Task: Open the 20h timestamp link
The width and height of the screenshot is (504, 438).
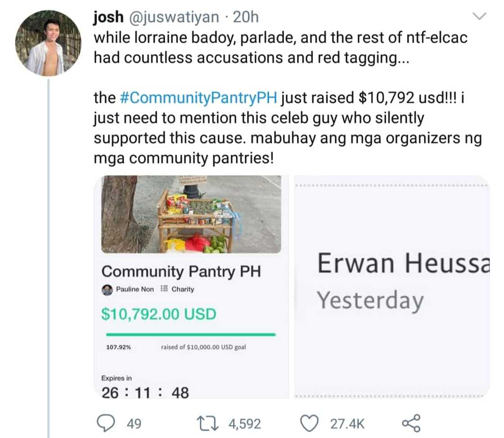Action: pyautogui.click(x=247, y=18)
